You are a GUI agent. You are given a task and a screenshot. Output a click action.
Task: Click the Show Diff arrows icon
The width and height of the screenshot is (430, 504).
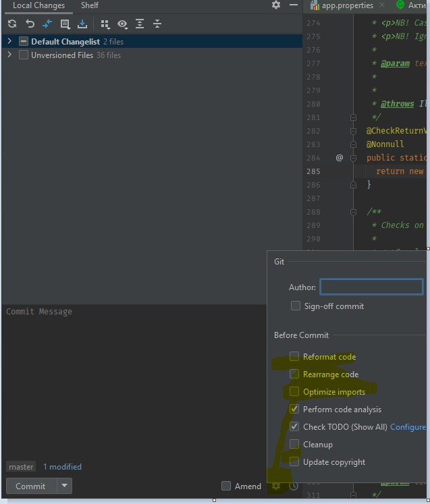(47, 24)
